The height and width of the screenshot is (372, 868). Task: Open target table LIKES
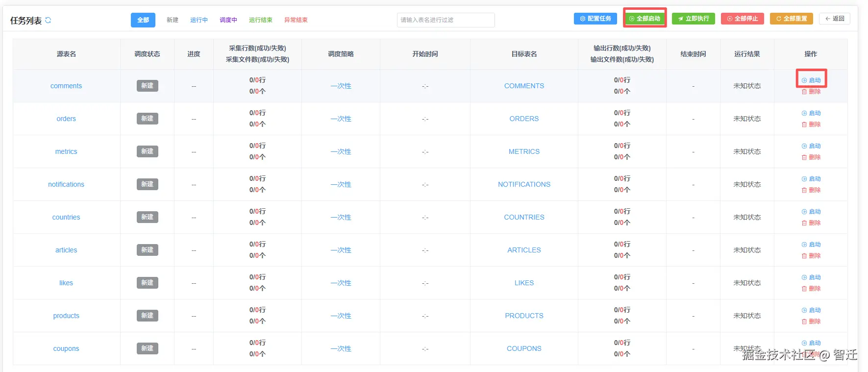click(x=524, y=283)
